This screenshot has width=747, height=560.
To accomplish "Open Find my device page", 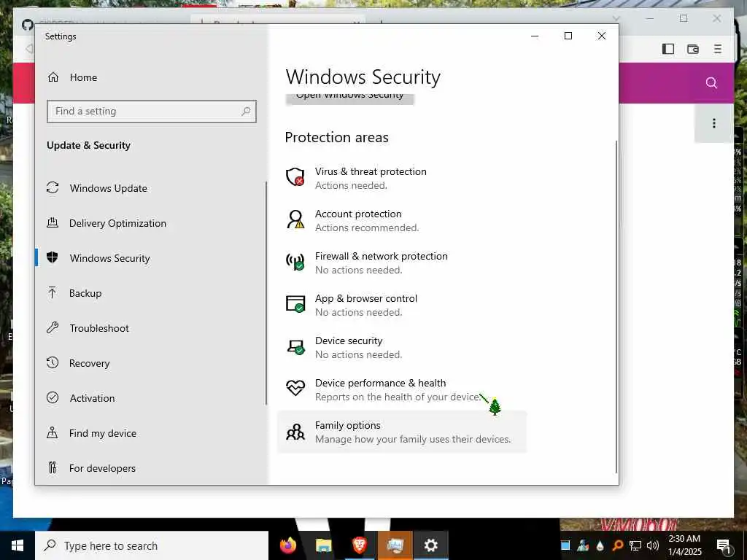I will [x=102, y=433].
